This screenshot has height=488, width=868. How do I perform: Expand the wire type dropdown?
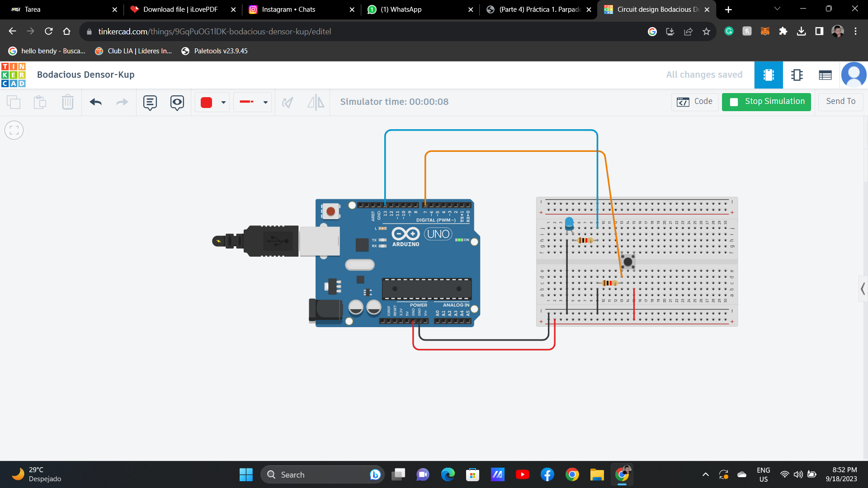(x=265, y=103)
